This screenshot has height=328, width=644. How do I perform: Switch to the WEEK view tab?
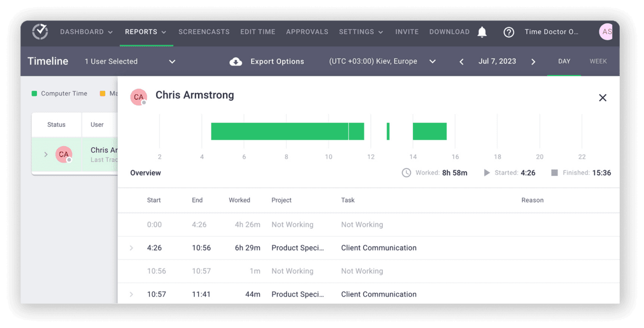[x=598, y=61]
